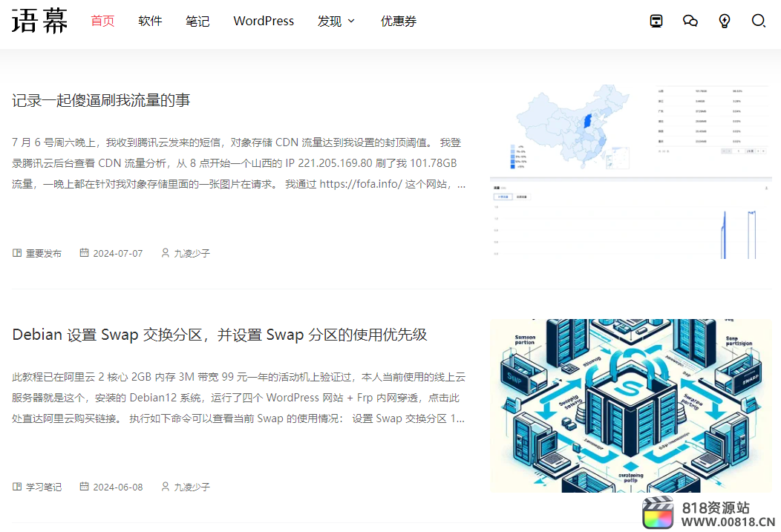Screen dimensions: 781x532
Task: Click the category icon beside 学习笔记
Action: tap(17, 487)
